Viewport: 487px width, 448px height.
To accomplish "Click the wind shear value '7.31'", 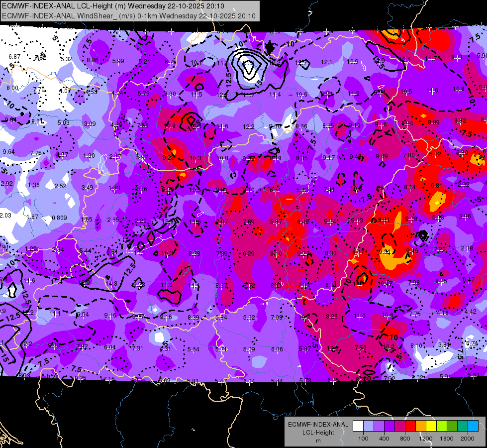I will click(x=138, y=348).
